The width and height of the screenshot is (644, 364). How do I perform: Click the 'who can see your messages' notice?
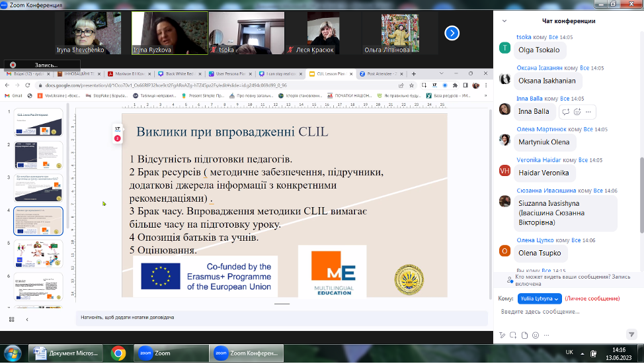pyautogui.click(x=572, y=281)
